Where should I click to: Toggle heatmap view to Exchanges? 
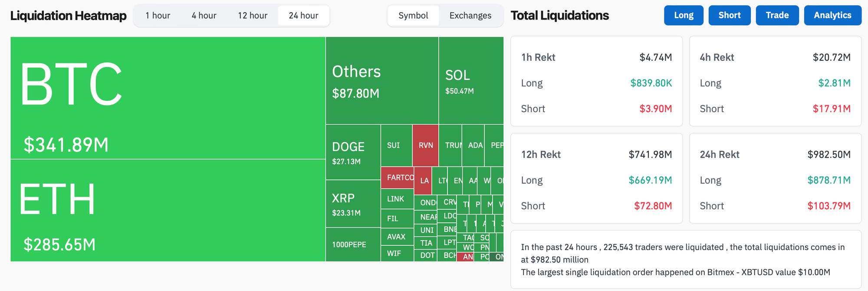470,16
